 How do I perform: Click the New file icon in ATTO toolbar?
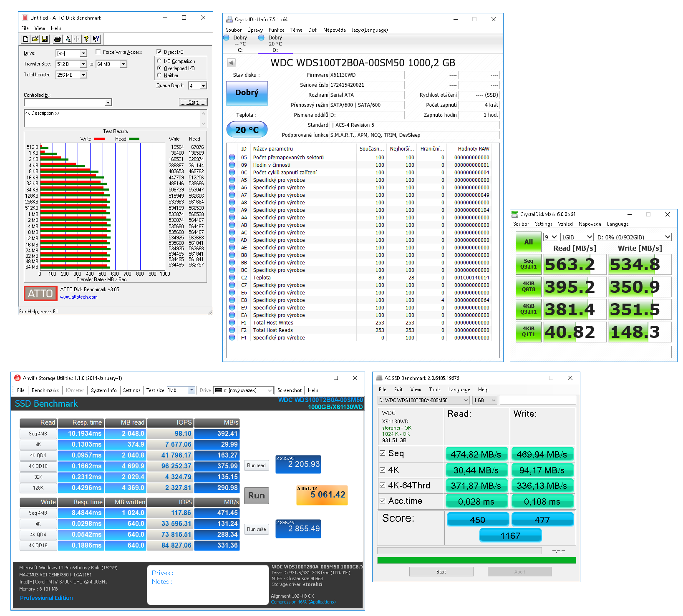pos(26,39)
